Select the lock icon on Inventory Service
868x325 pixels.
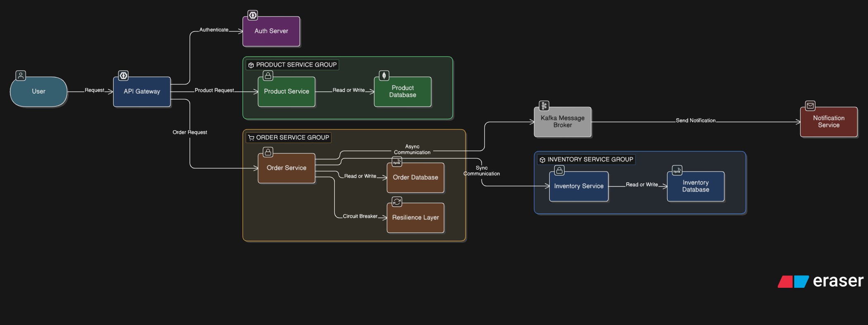(x=559, y=170)
